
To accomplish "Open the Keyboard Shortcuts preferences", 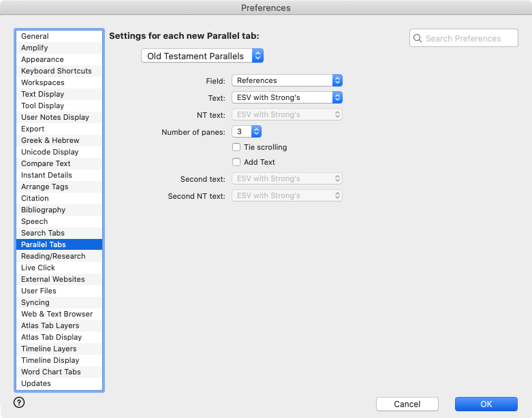I will pos(56,71).
